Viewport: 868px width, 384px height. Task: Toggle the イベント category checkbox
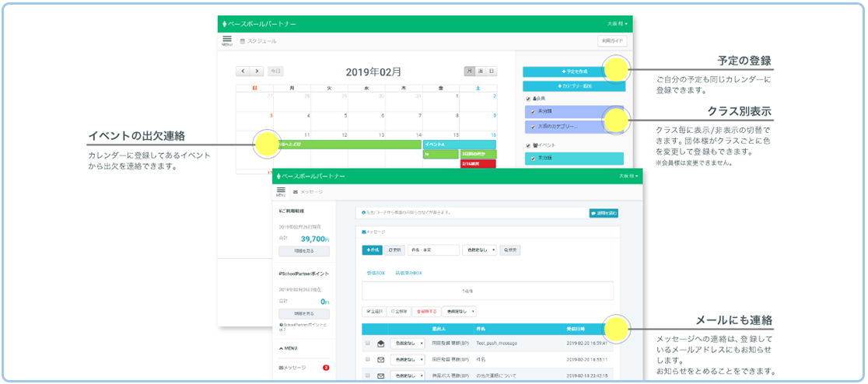[528, 145]
